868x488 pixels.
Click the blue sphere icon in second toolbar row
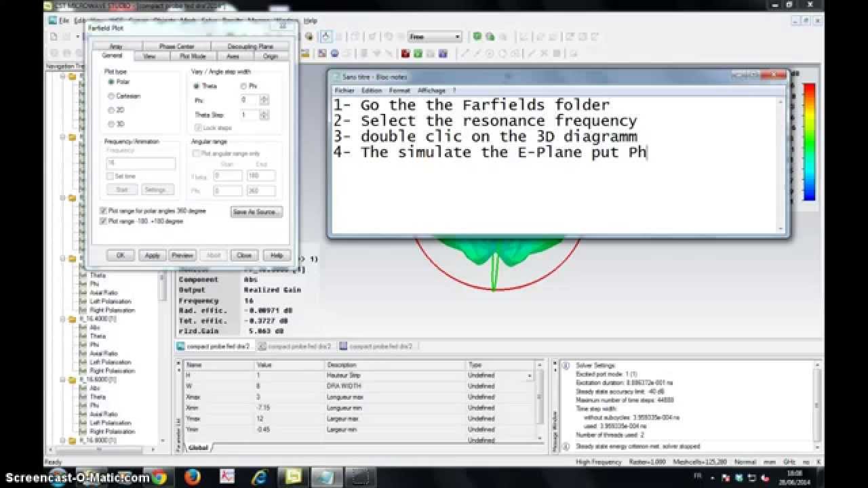(x=335, y=54)
